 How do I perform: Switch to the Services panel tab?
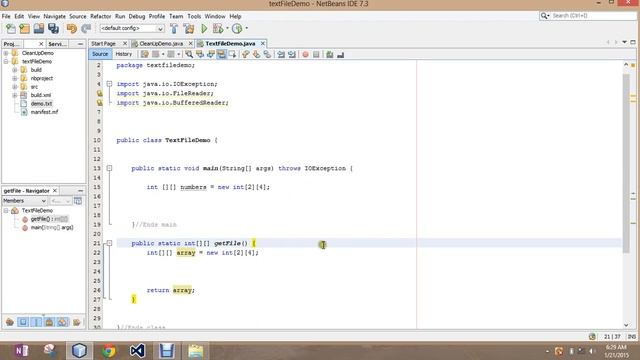point(57,44)
